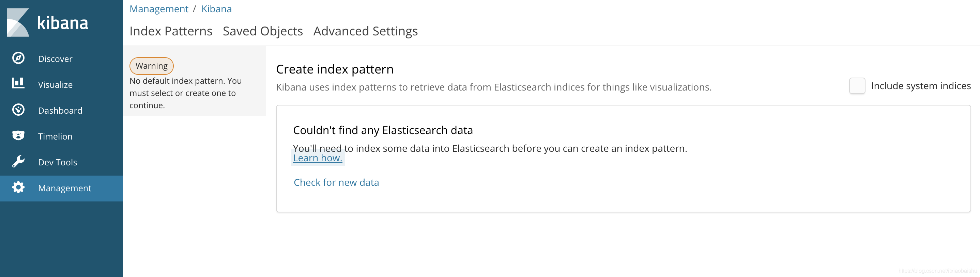The height and width of the screenshot is (277, 980).
Task: Click the Discover sidebar label
Action: click(55, 59)
